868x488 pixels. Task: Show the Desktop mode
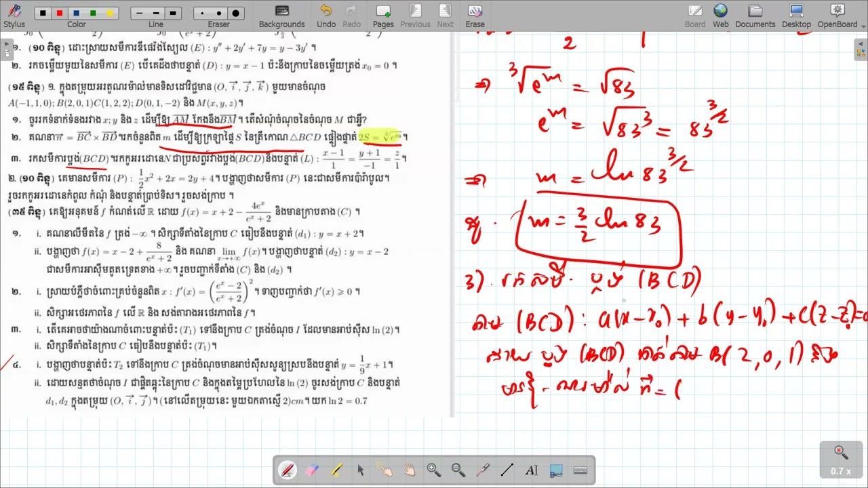796,16
